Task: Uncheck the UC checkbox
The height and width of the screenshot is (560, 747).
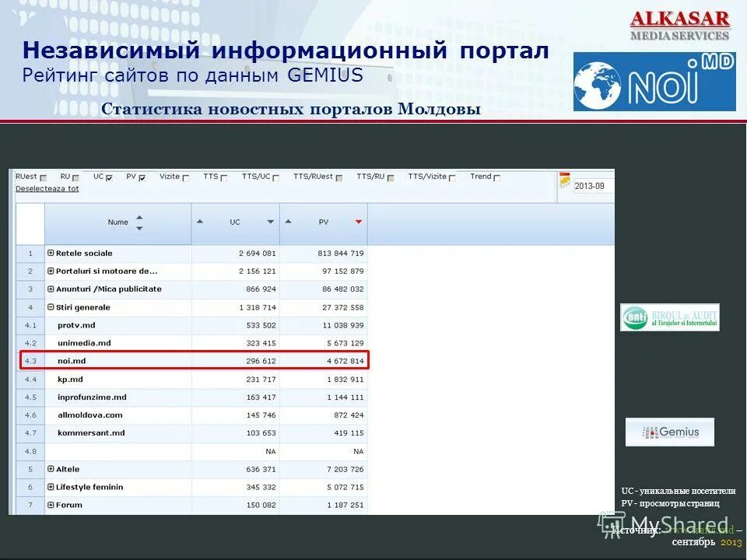Action: 110,177
